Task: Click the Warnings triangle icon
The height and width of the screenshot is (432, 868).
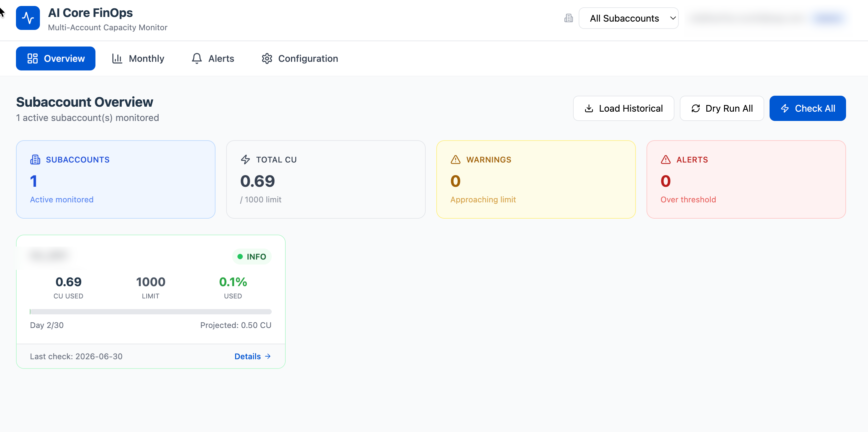Action: click(456, 160)
